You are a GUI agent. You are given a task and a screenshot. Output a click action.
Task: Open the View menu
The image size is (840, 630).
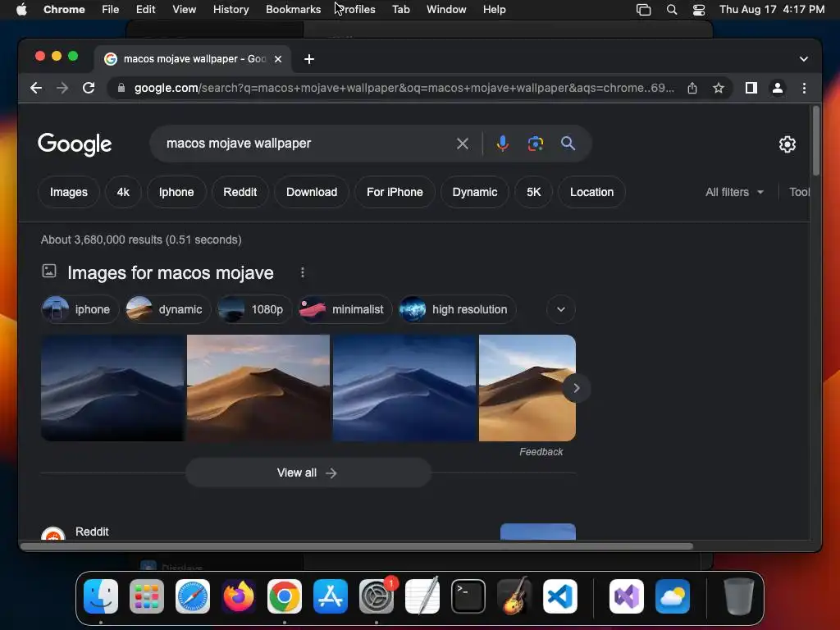point(184,10)
